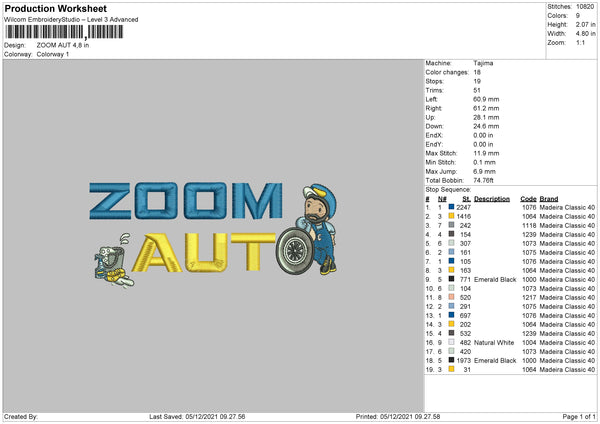Viewport: 600px width, 424px height.
Task: Click the Right extent 61.2 mm
Action: click(x=486, y=108)
